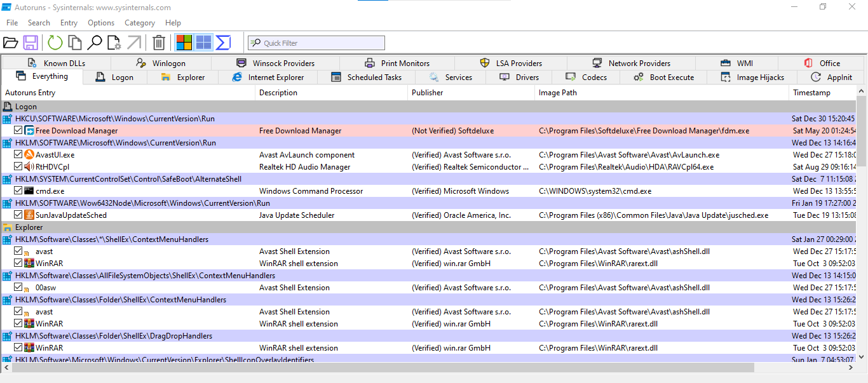Uncheck the Free Download Manager entry
Viewport: 868px width, 383px height.
(18, 131)
